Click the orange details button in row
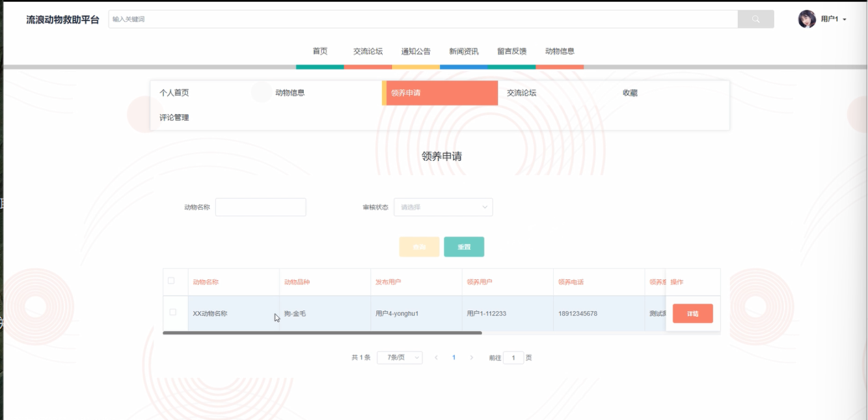This screenshot has height=420, width=868. [x=692, y=313]
